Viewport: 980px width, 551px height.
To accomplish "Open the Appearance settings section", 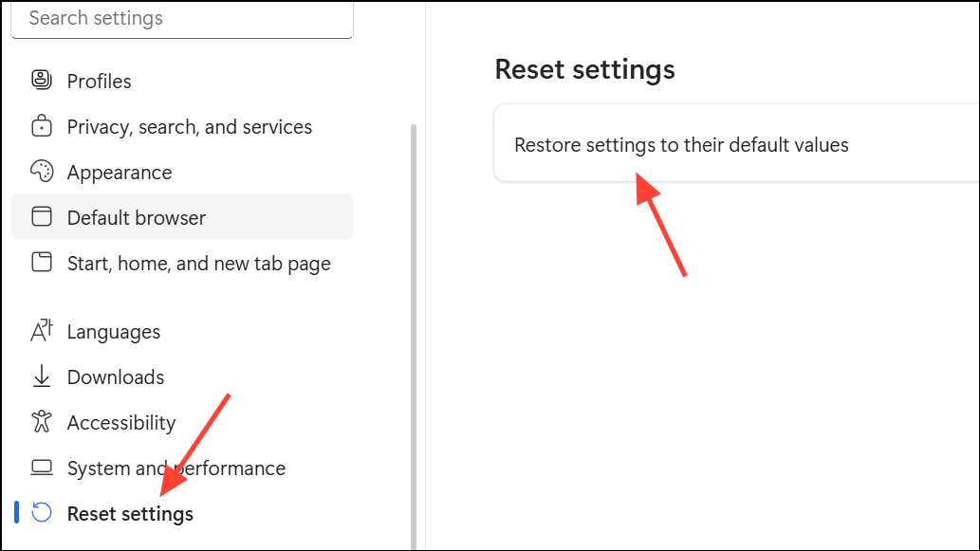I will coord(120,172).
